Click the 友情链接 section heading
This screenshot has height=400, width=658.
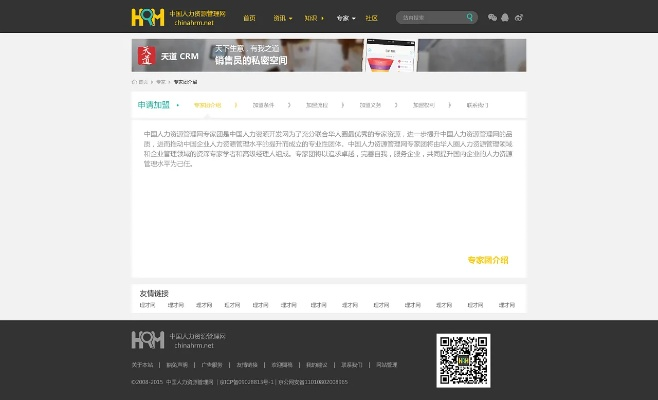tap(154, 293)
